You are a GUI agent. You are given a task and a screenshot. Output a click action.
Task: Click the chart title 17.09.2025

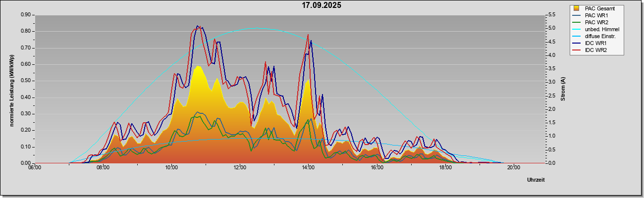(x=322, y=5)
